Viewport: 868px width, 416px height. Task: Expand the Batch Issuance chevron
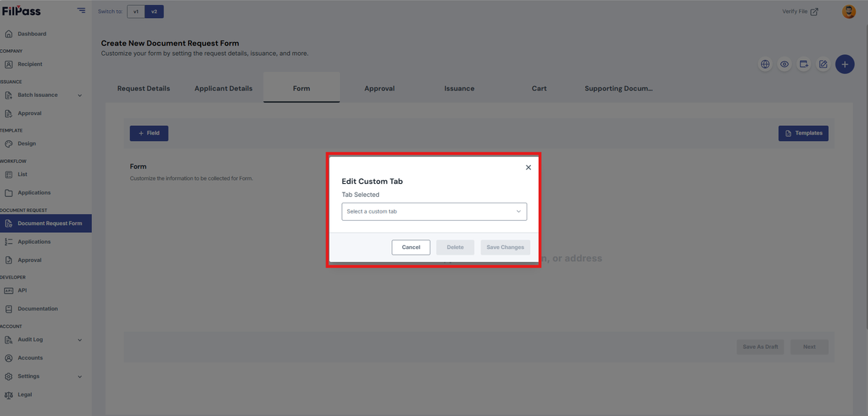(80, 95)
